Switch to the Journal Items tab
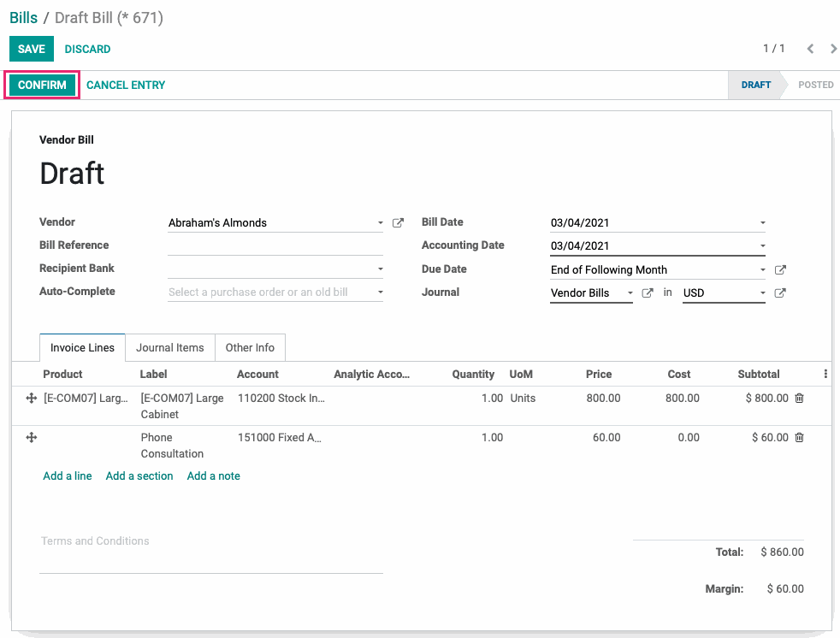 [x=170, y=348]
